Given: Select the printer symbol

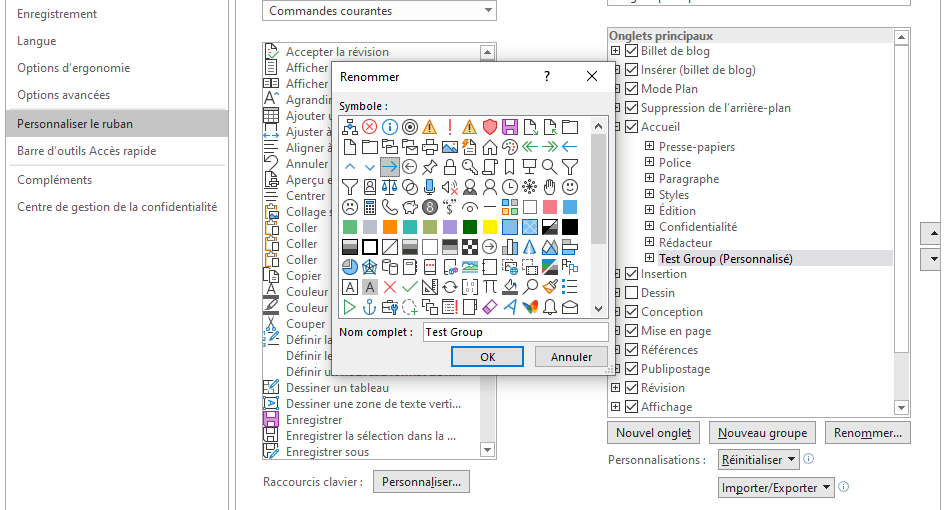Looking at the screenshot, I should pos(429,147).
